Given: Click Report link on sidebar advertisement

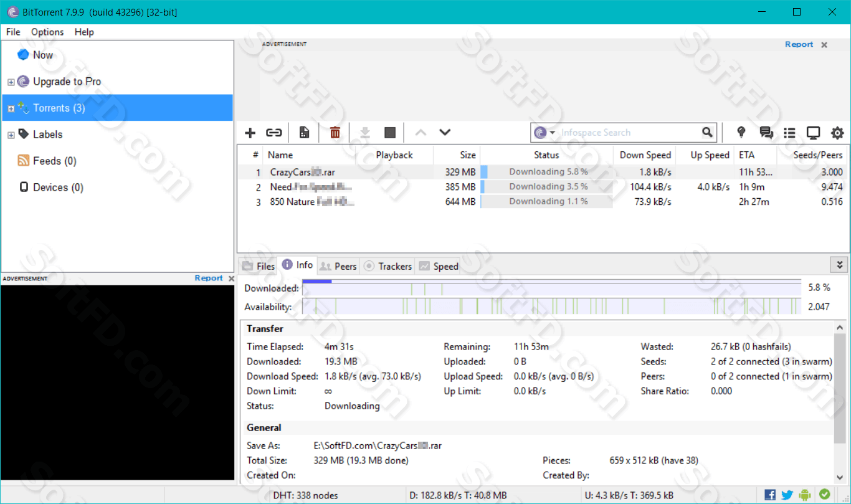Looking at the screenshot, I should click(x=208, y=278).
